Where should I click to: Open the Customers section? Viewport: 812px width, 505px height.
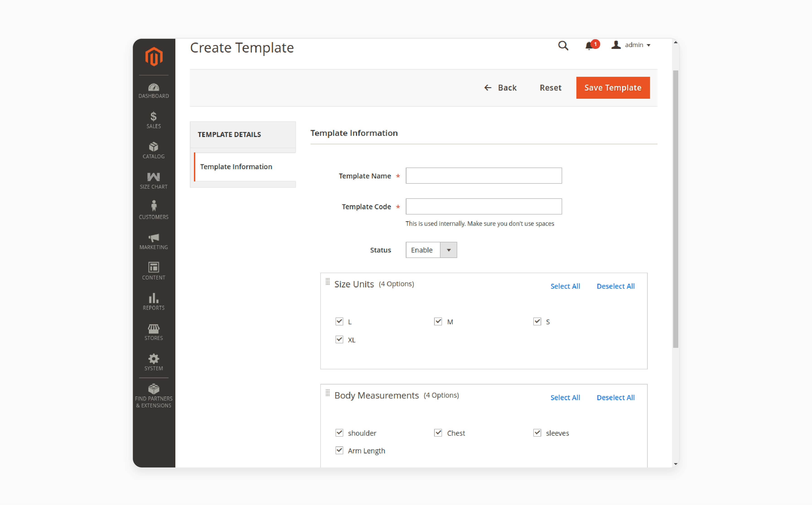[x=154, y=211]
